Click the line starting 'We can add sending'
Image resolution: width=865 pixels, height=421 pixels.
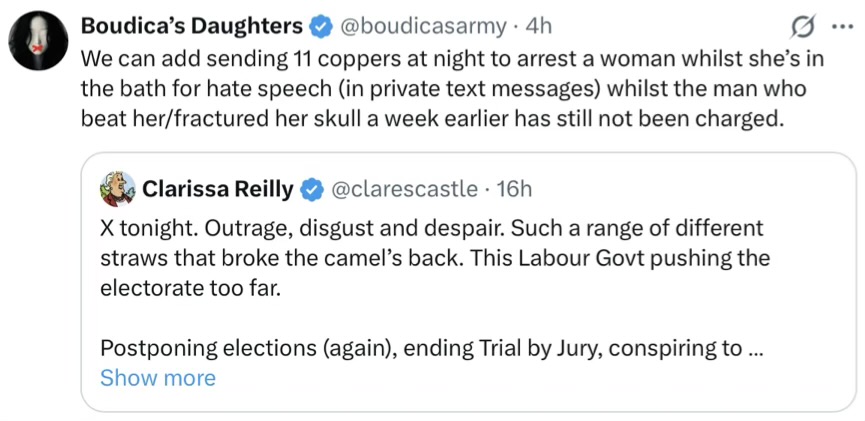pos(450,58)
